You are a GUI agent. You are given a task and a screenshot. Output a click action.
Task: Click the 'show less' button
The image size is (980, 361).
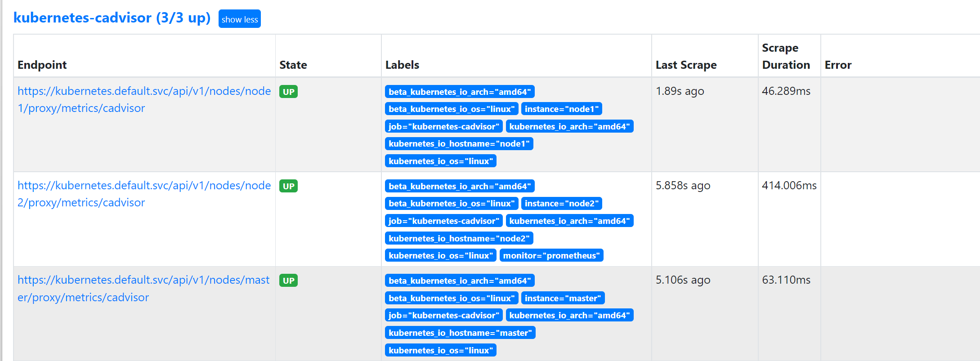coord(239,19)
